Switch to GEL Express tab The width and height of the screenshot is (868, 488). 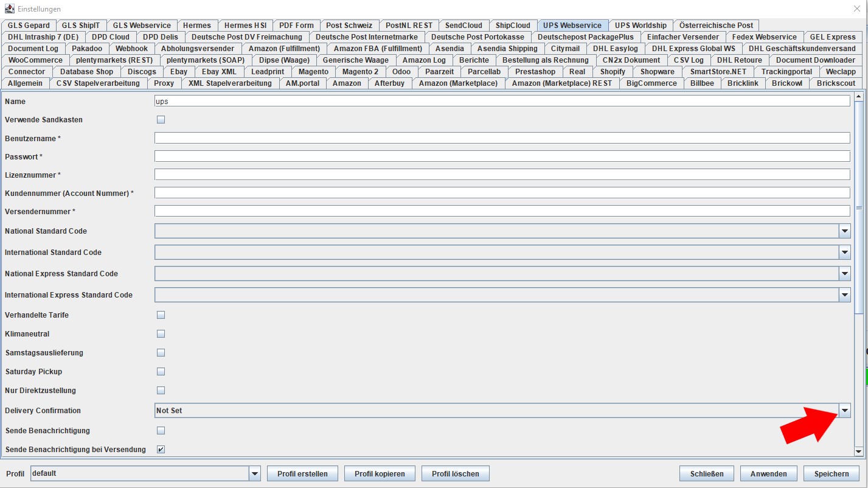[x=833, y=37]
